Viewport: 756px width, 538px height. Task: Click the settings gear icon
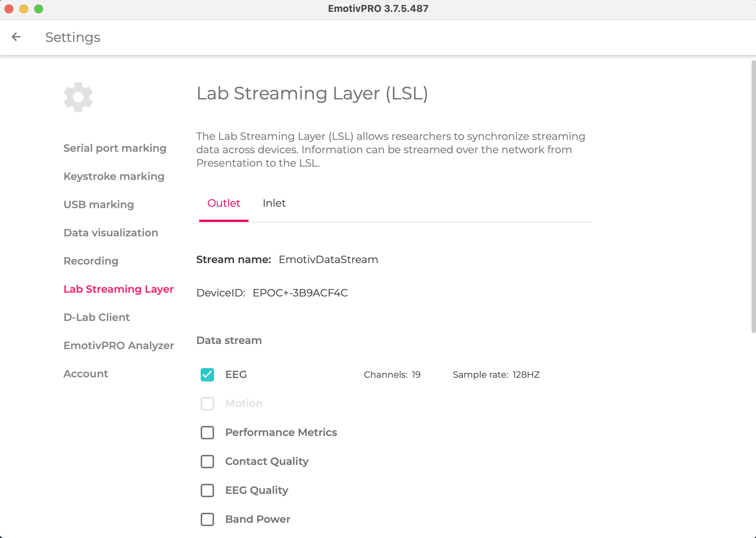pyautogui.click(x=78, y=97)
